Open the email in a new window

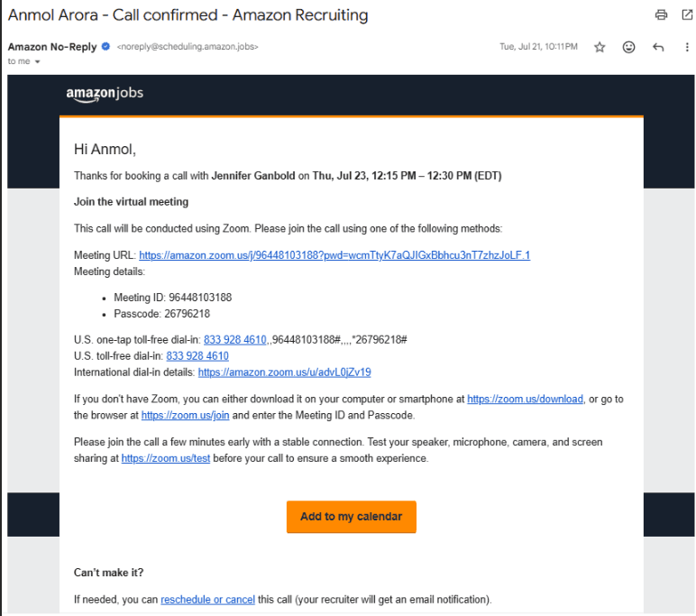click(687, 14)
